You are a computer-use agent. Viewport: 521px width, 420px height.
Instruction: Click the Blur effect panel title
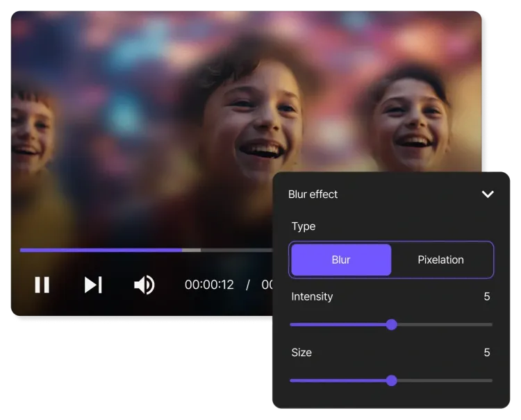(313, 194)
